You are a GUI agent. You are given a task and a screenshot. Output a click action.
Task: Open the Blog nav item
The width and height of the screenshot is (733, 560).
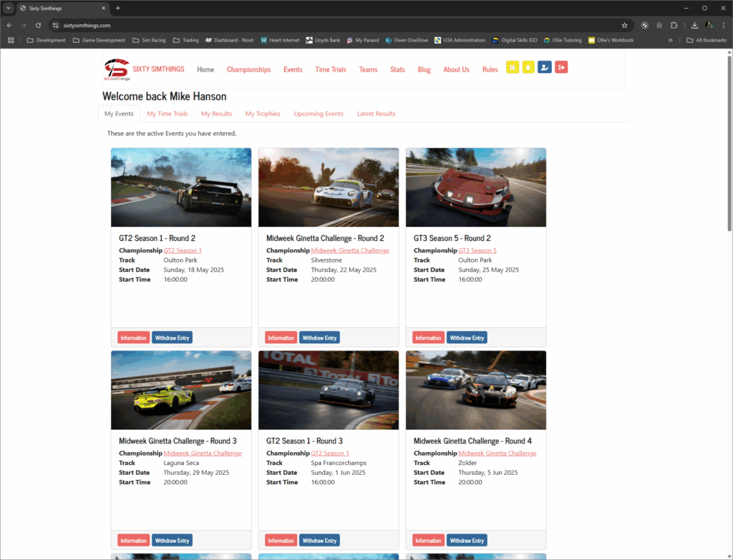(424, 69)
